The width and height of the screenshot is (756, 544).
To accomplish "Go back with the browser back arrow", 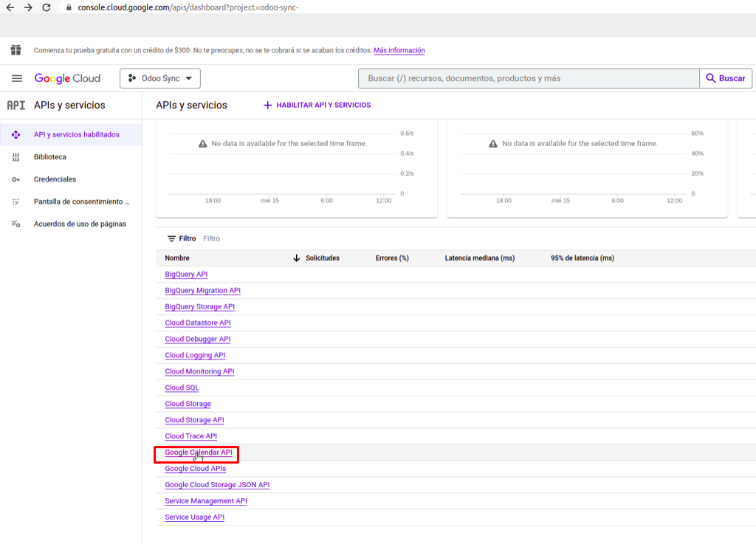I will pyautogui.click(x=10, y=7).
